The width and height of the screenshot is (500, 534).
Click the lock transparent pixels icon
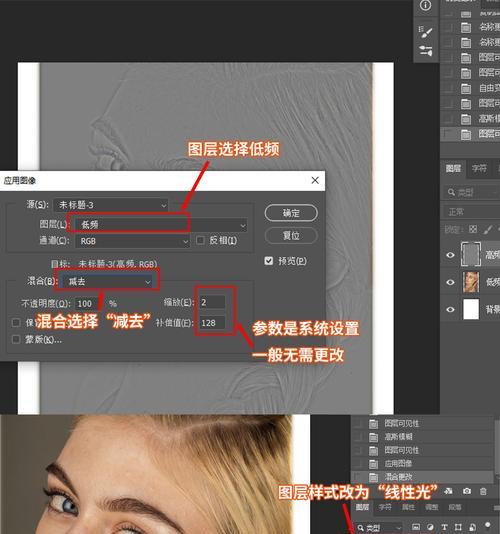tap(473, 229)
